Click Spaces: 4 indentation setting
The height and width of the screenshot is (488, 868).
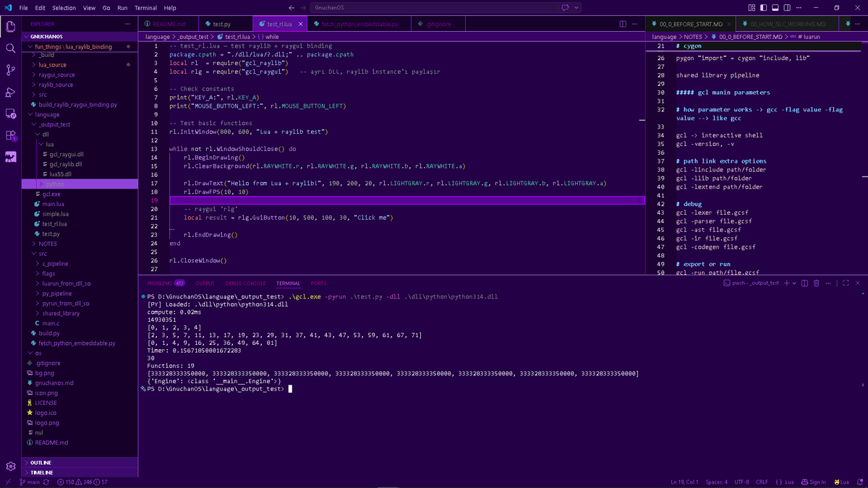tap(716, 482)
